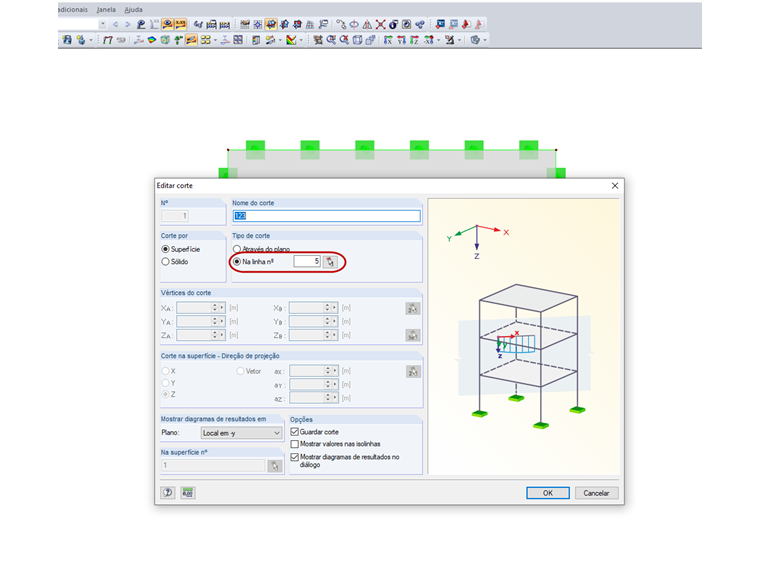Click the highlighted icon in second toolbar row
This screenshot has width=760, height=570.
191,40
